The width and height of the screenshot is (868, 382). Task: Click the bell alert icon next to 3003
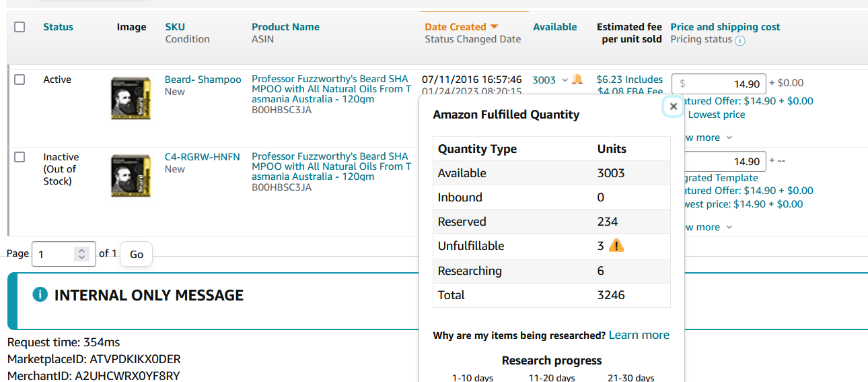coord(577,79)
